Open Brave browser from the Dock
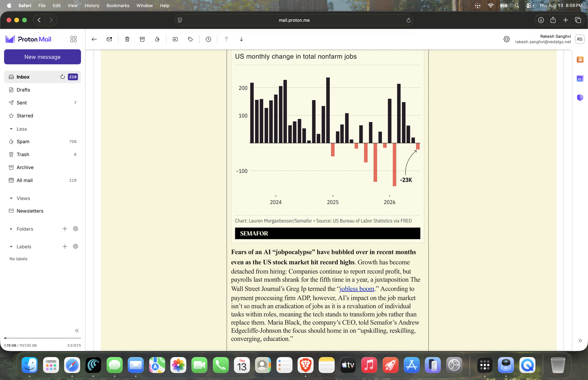Image resolution: width=588 pixels, height=380 pixels. point(306,365)
